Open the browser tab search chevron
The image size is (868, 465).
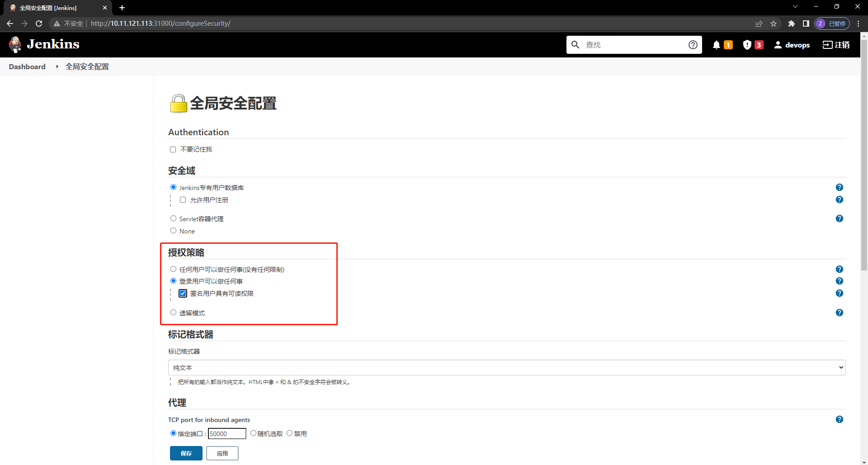point(795,6)
